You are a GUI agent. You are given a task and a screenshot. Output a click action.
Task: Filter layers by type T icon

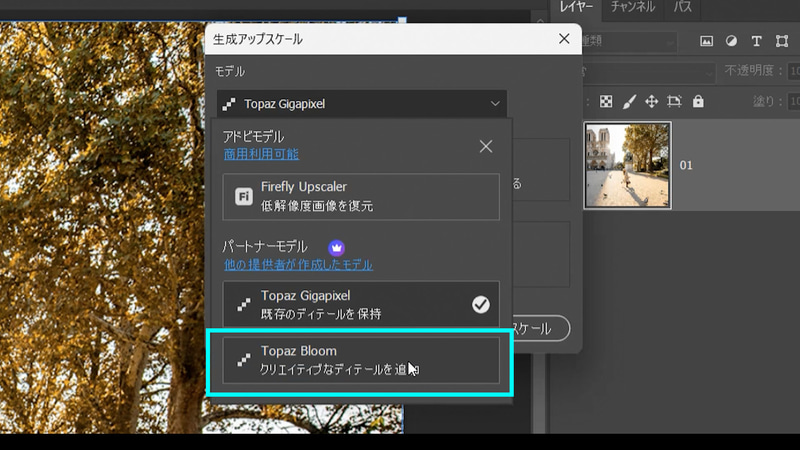coord(756,41)
